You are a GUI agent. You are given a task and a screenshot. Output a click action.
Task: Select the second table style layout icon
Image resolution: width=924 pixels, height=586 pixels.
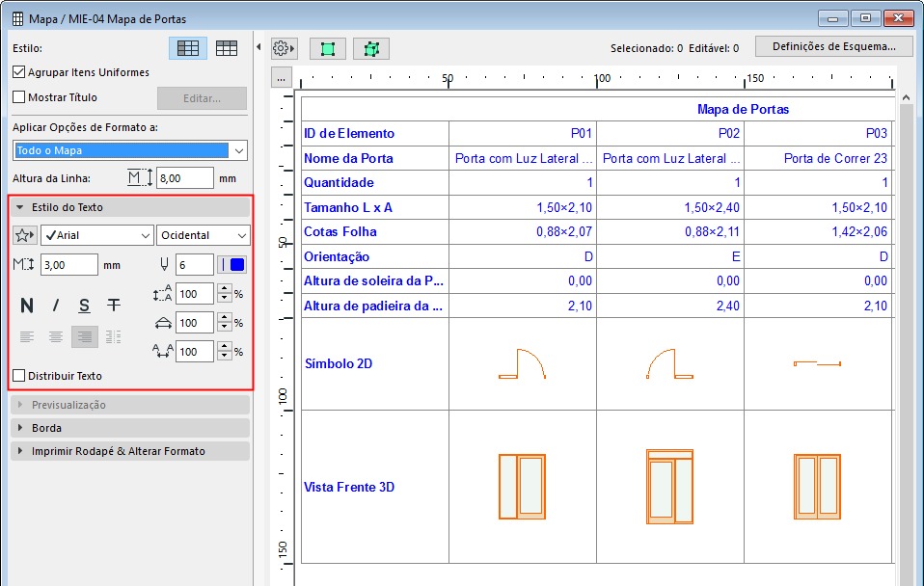[x=227, y=48]
